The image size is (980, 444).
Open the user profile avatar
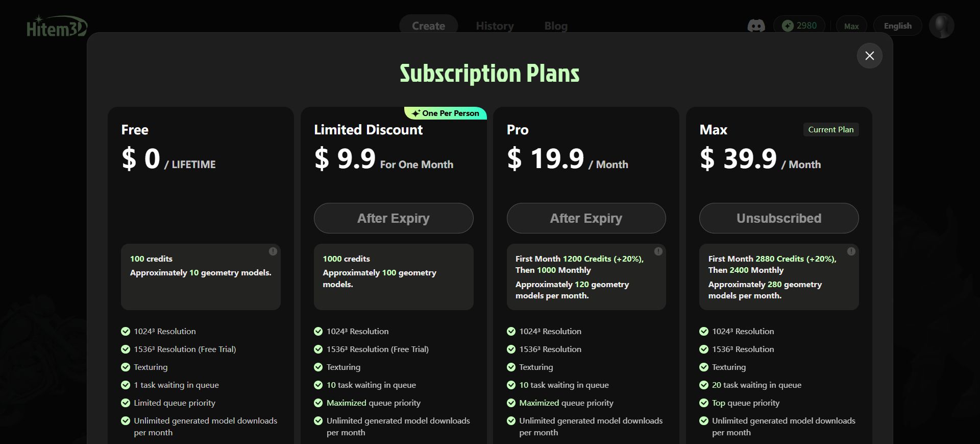(x=941, y=26)
